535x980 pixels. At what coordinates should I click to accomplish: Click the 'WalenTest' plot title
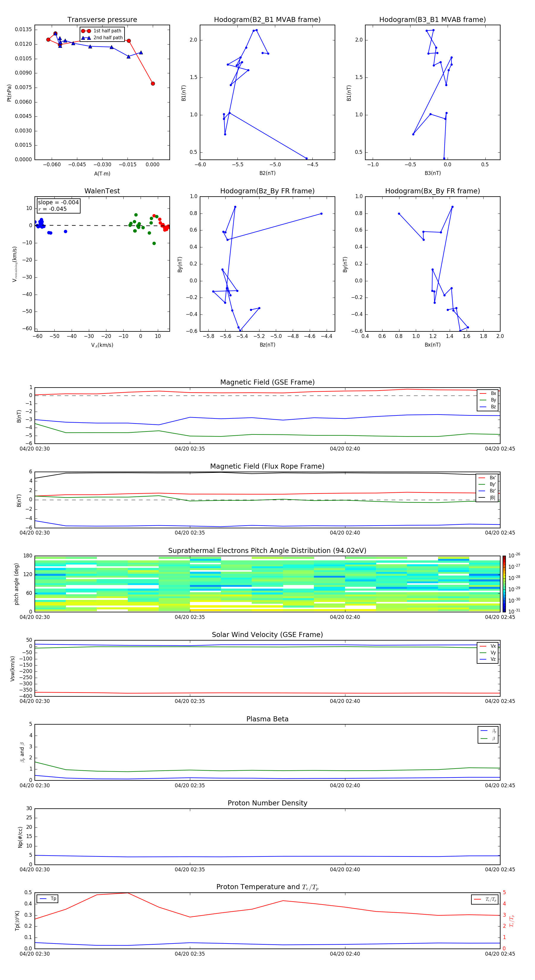(102, 191)
